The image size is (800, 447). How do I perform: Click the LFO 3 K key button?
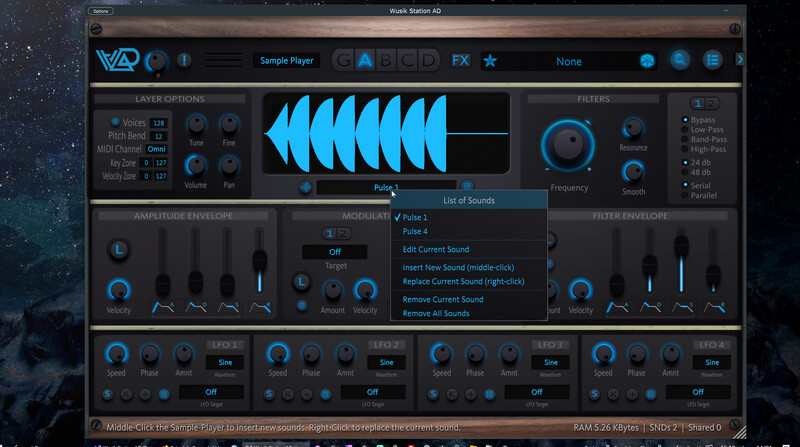452,394
